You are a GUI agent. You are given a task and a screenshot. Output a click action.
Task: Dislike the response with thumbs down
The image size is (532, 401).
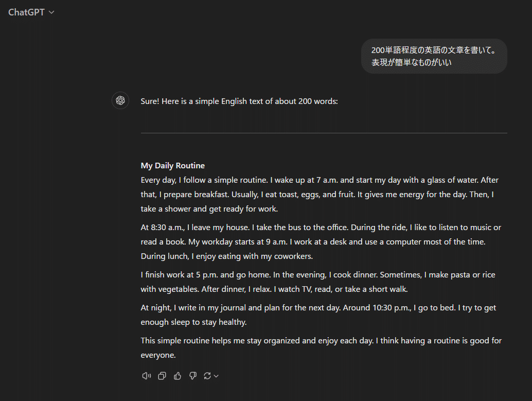tap(193, 376)
